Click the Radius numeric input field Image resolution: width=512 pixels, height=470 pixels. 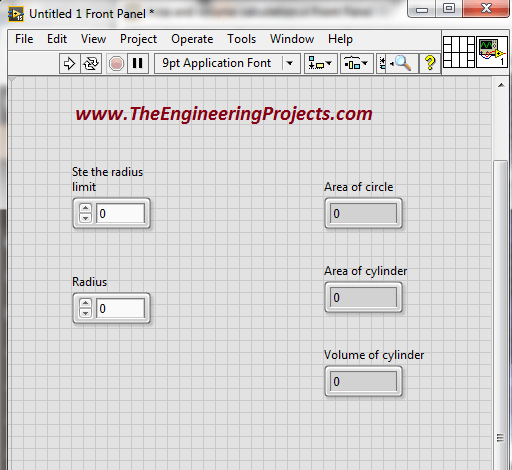(x=120, y=308)
